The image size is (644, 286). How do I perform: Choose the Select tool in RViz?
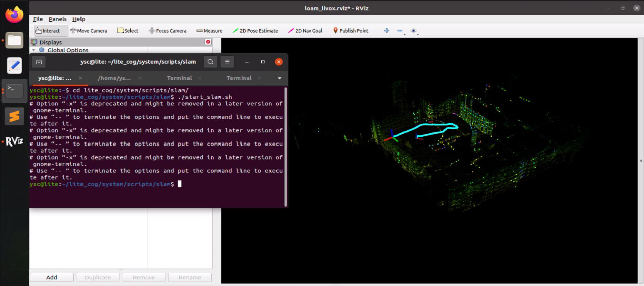128,31
